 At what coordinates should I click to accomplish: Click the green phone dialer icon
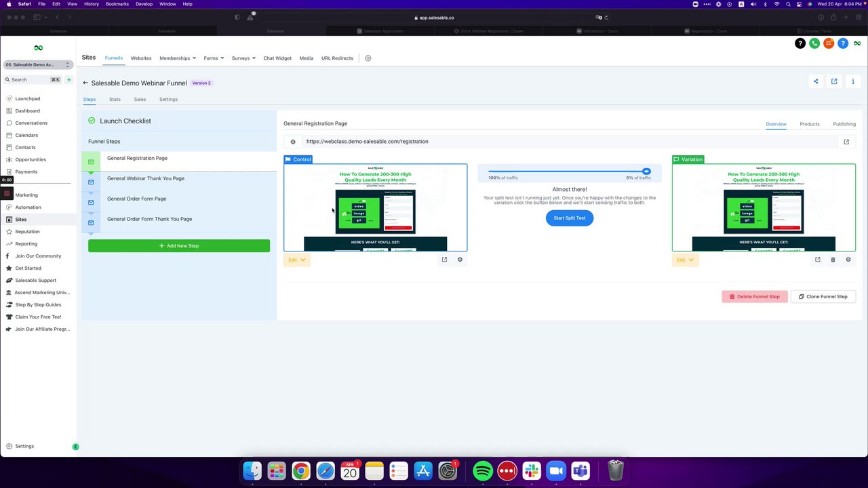[814, 43]
